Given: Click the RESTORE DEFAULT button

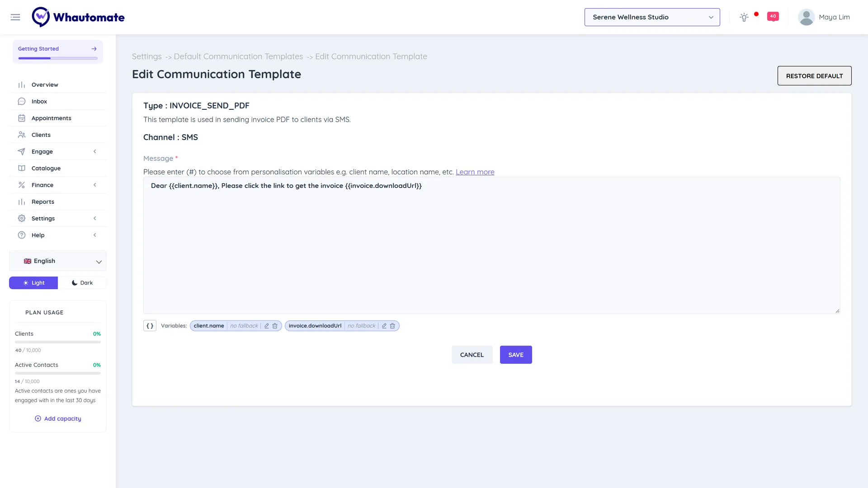Looking at the screenshot, I should pos(814,76).
